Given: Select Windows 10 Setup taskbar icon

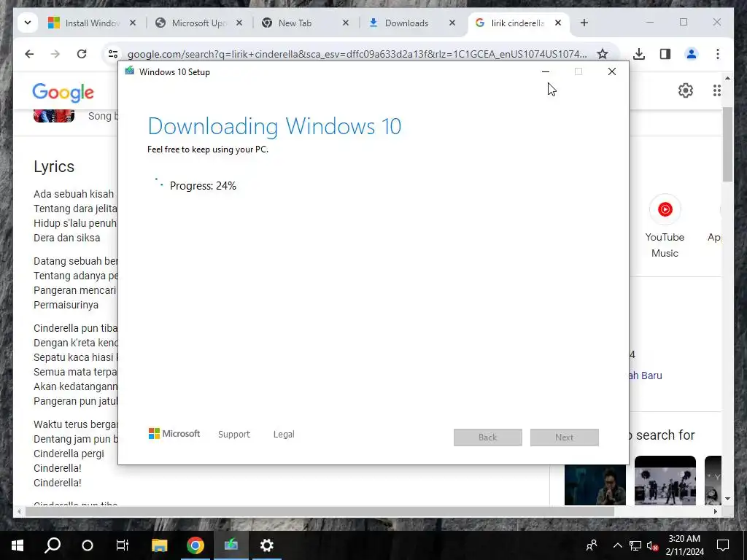Looking at the screenshot, I should click(x=231, y=545).
